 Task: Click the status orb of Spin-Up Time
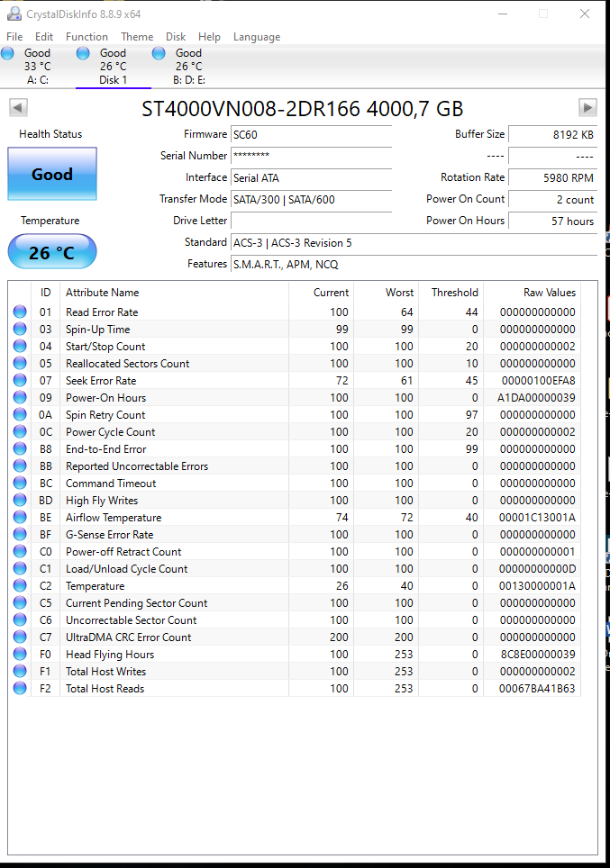(20, 329)
